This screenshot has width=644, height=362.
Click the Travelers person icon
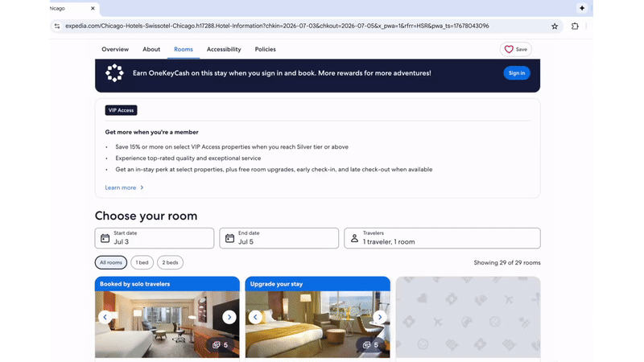354,238
